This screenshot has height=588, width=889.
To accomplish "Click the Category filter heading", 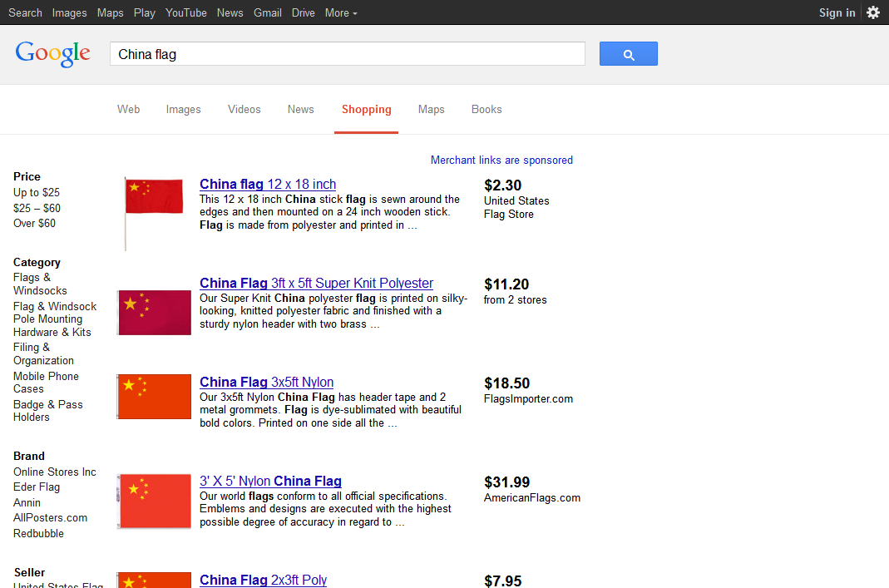I will coord(37,263).
